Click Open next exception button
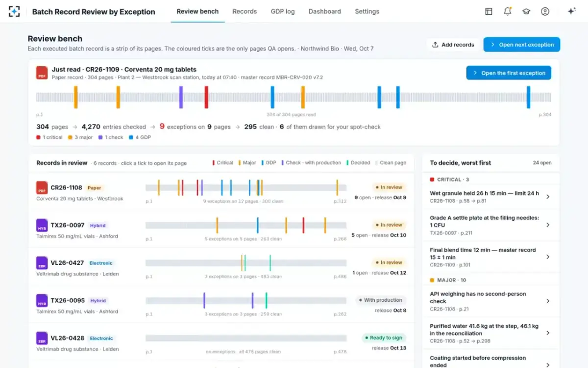 [x=522, y=45]
